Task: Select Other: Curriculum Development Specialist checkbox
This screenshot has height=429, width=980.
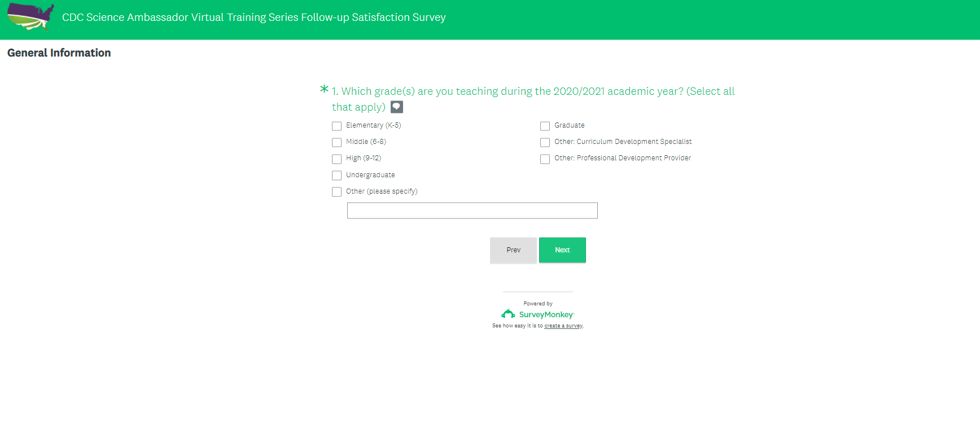Action: (x=545, y=142)
